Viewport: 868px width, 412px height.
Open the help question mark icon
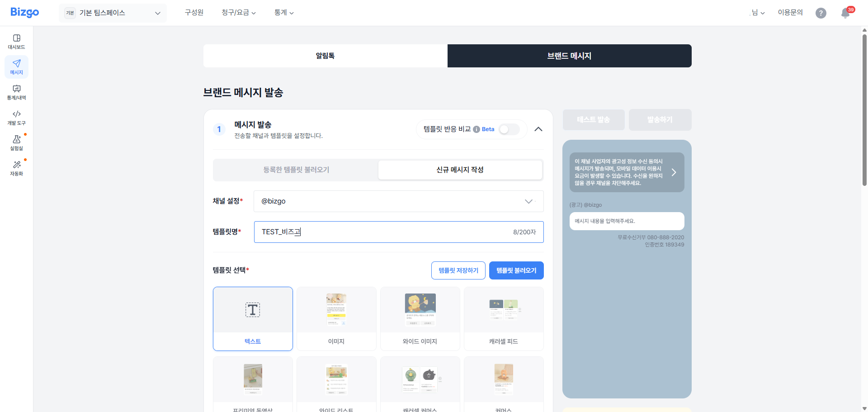pos(821,13)
